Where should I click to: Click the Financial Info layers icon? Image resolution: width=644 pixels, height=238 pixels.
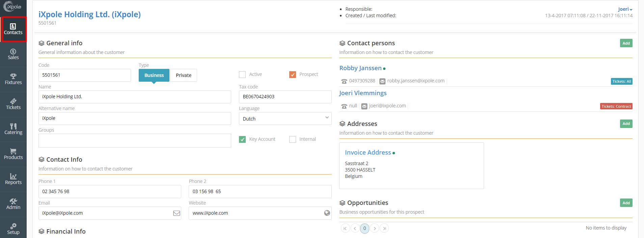coord(42,232)
